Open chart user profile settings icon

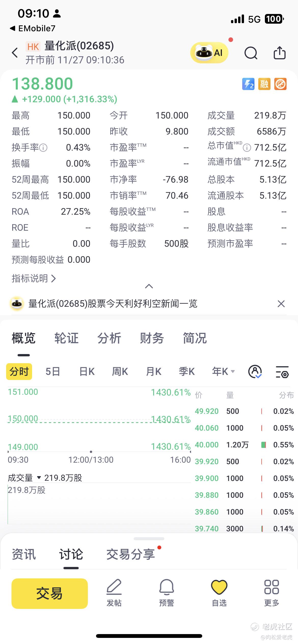click(255, 372)
